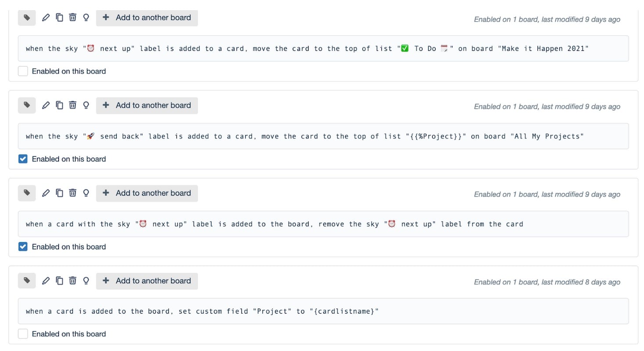
Task: Delete the 'move to To Do list' rule
Action: pos(73,18)
